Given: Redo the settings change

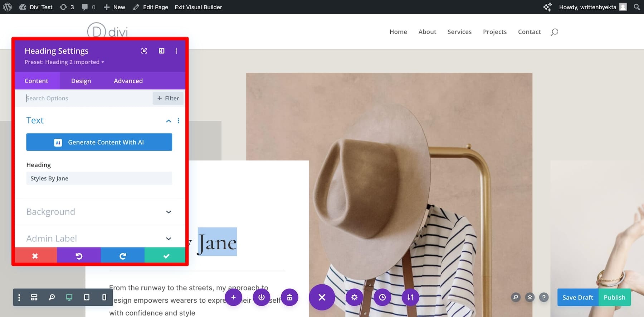Looking at the screenshot, I should point(123,256).
